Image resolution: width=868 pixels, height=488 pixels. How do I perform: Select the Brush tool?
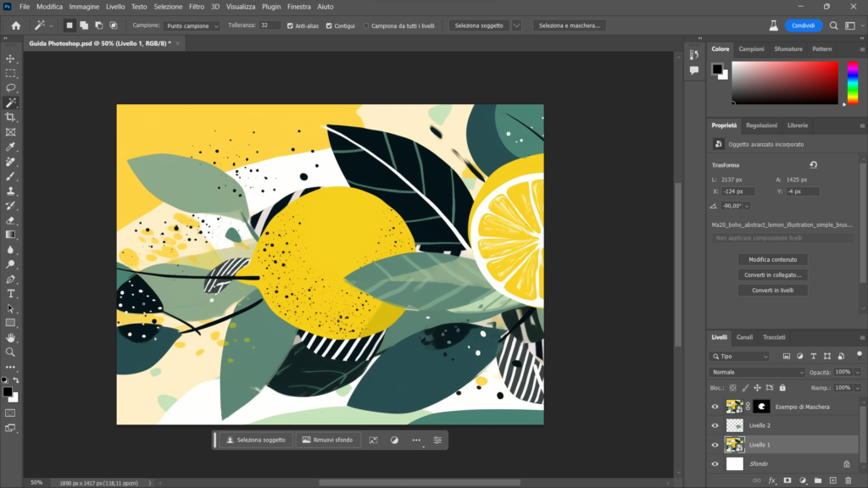pyautogui.click(x=11, y=176)
